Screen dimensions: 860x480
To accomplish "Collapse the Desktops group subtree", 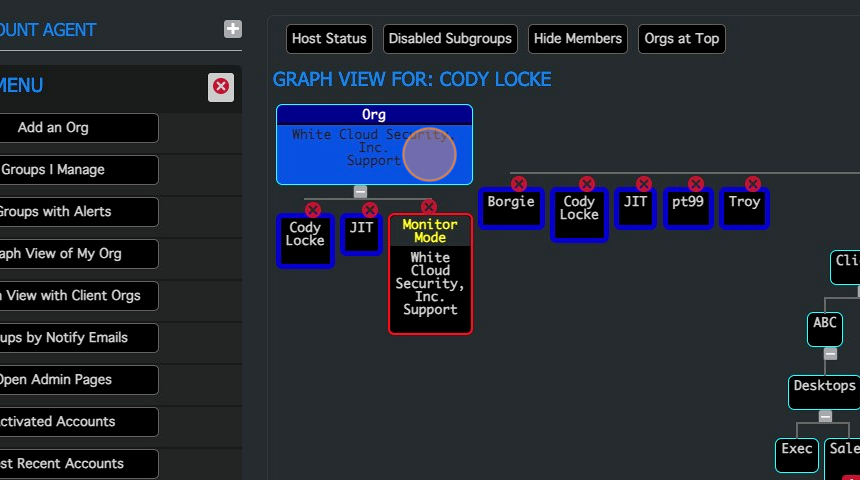I will (825, 416).
